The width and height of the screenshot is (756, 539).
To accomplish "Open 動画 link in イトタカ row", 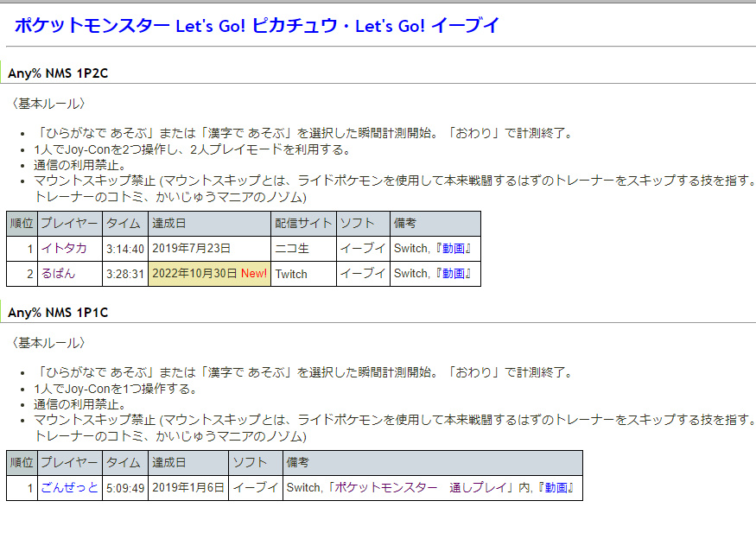I will [454, 248].
